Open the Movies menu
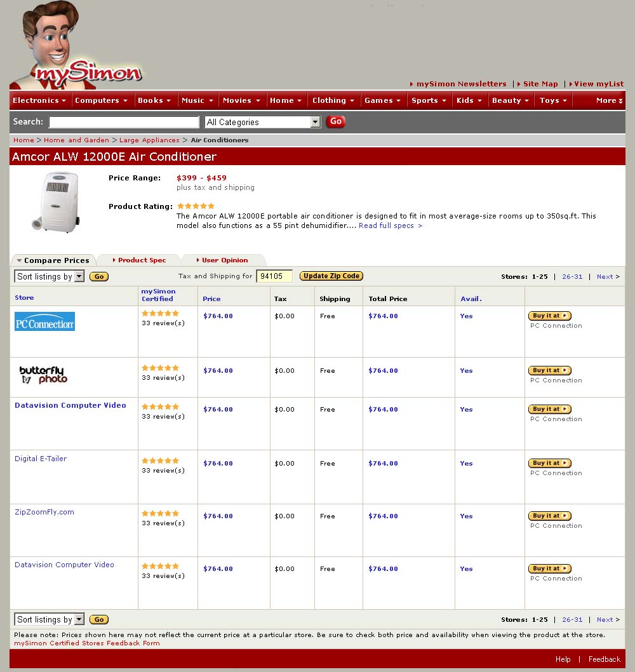Viewport: 635px width, 672px height. (242, 100)
